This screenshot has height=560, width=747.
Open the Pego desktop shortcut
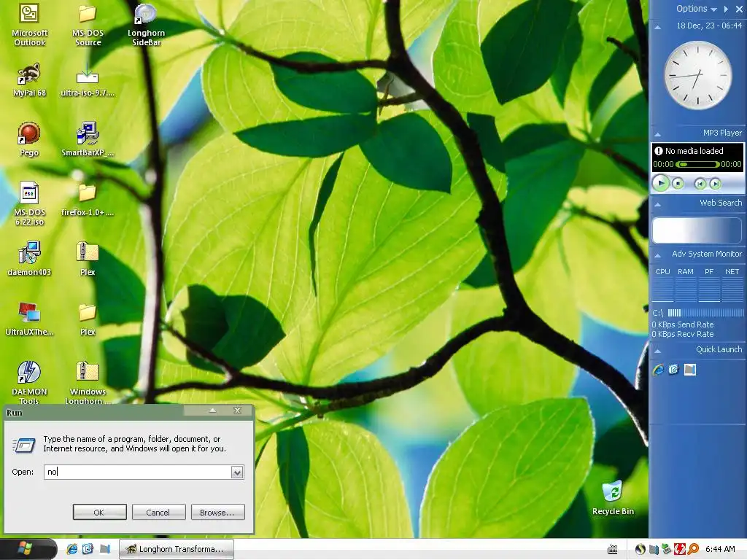click(29, 140)
